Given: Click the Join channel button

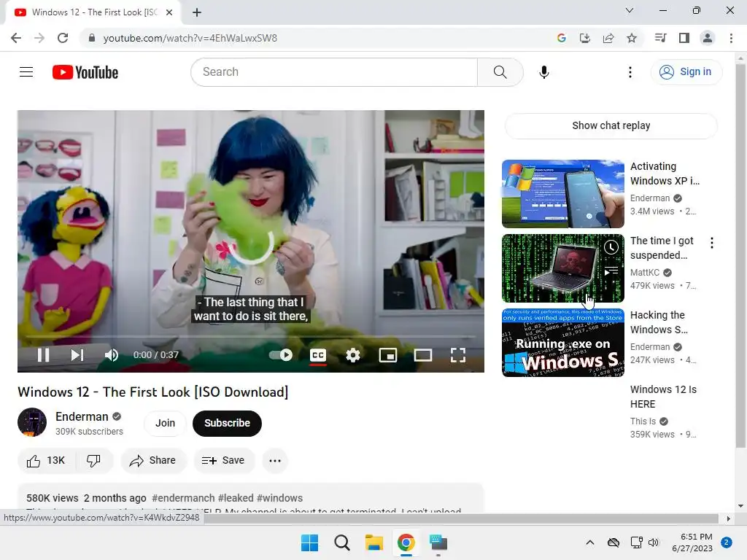Looking at the screenshot, I should click(x=166, y=423).
